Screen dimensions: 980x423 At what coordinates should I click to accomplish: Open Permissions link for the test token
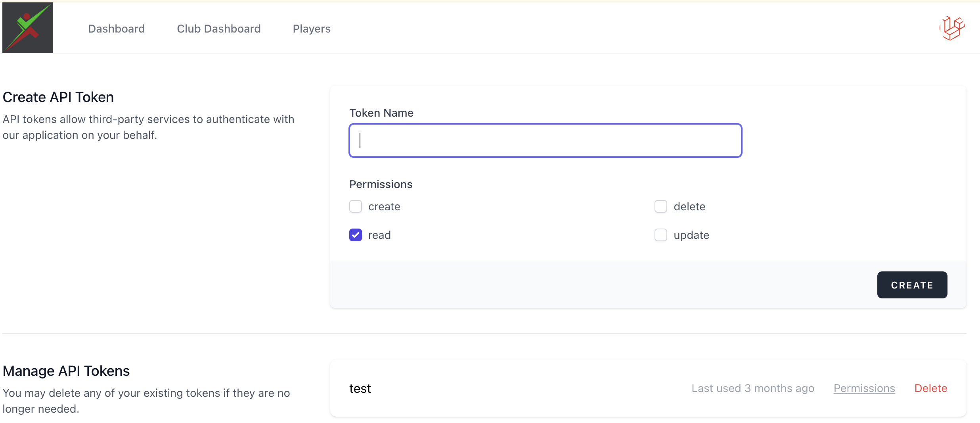coord(864,388)
